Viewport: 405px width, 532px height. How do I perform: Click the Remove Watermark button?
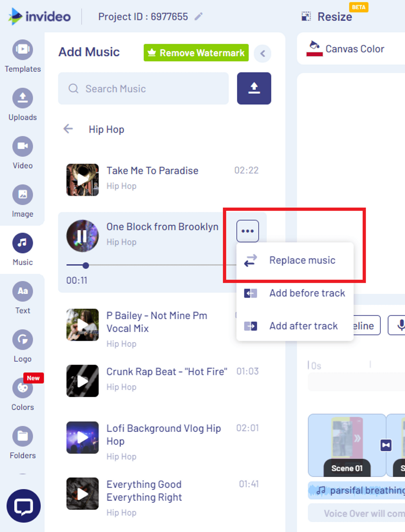pos(196,53)
